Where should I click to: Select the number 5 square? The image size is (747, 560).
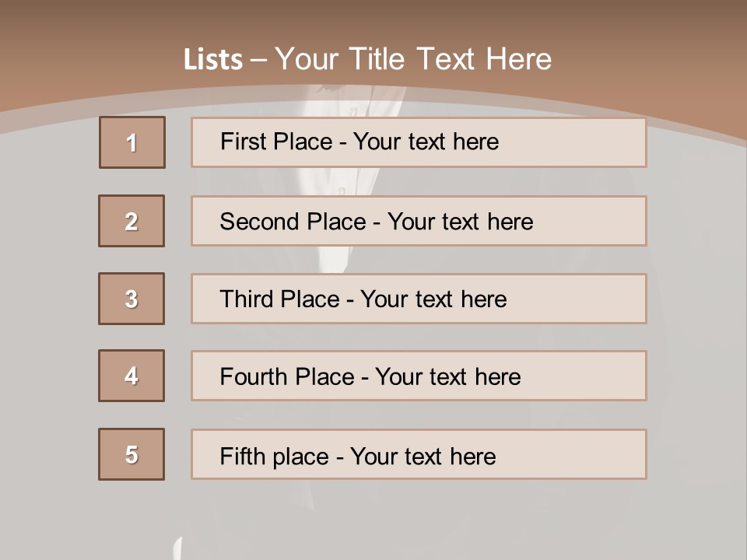[x=132, y=454]
